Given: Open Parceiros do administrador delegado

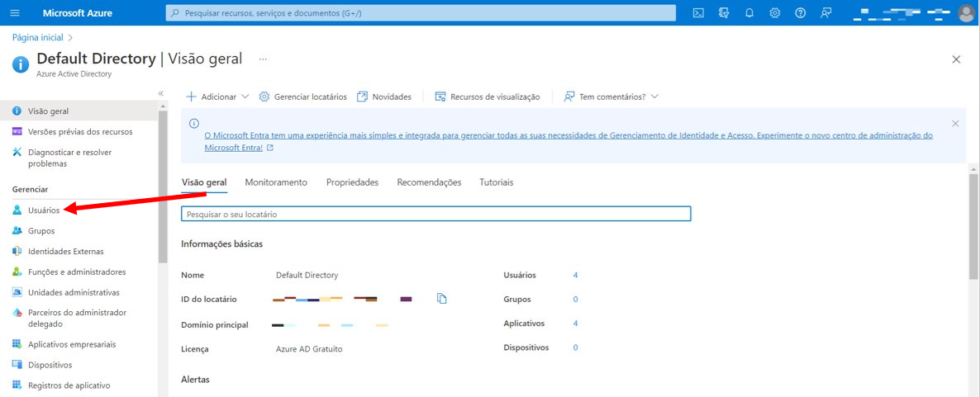Looking at the screenshot, I should pyautogui.click(x=77, y=319).
